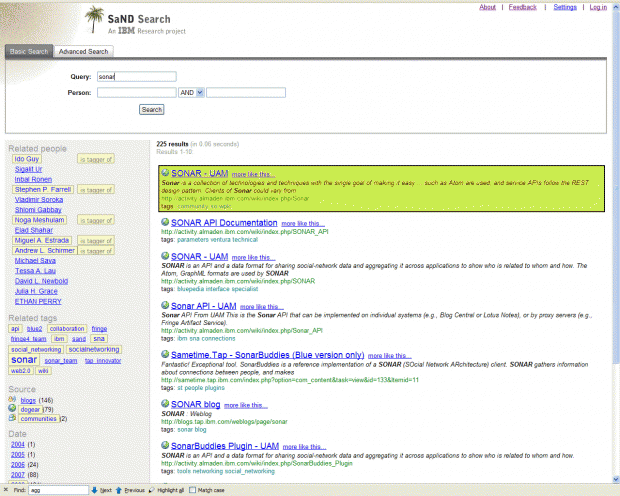Click the palm tree SaND logo
This screenshot has width=620, height=496.
(x=94, y=19)
